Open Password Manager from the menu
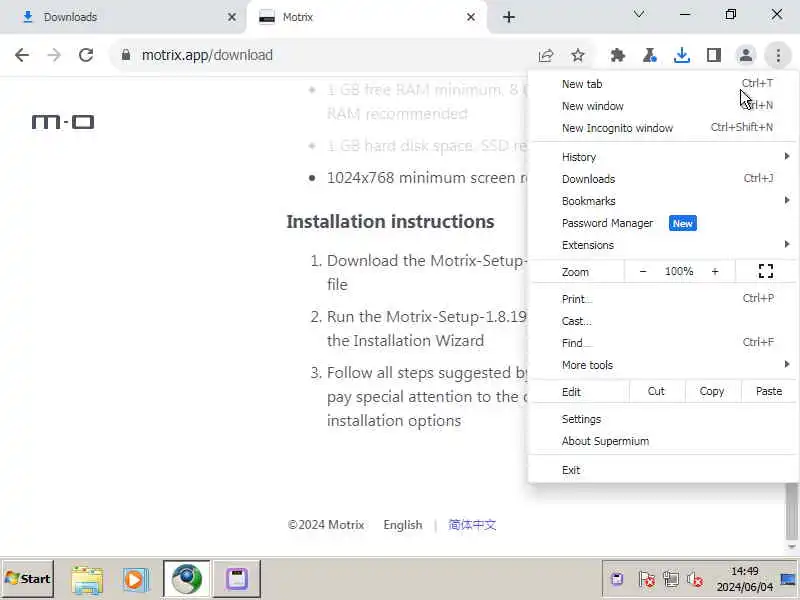The width and height of the screenshot is (800, 600). [x=663, y=223]
